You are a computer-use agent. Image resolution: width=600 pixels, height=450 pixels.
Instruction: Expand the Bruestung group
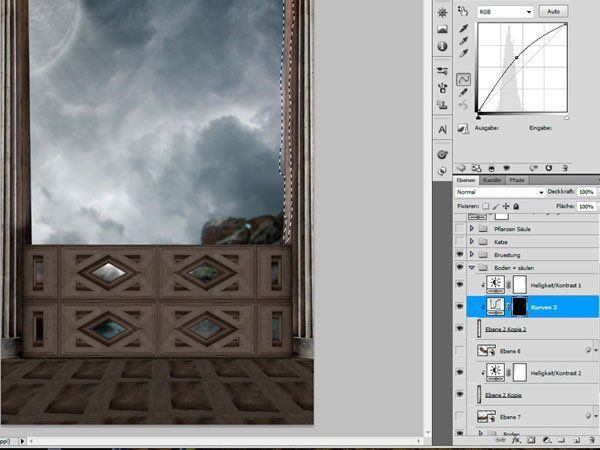(471, 254)
